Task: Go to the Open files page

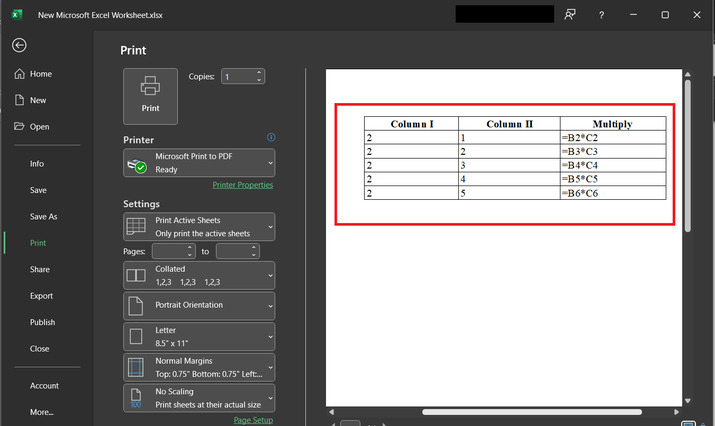Action: (31, 127)
